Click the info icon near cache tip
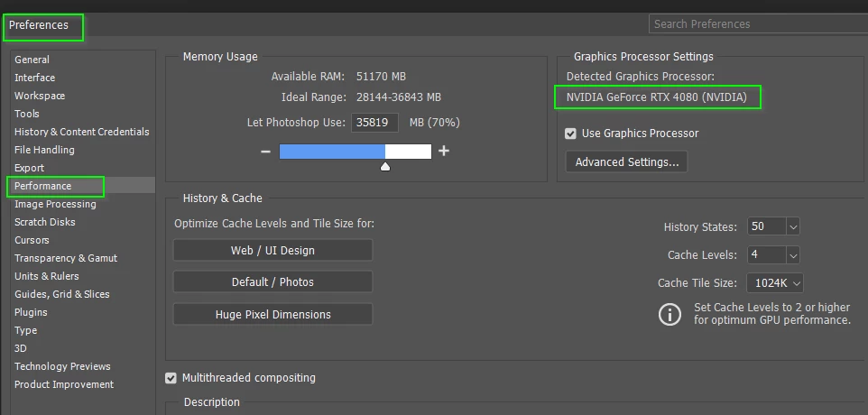The height and width of the screenshot is (415, 868). click(669, 314)
